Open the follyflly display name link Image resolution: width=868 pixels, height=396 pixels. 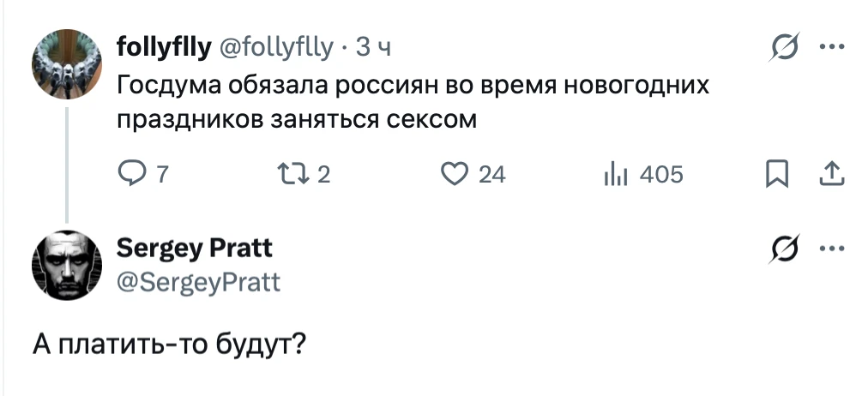(163, 48)
